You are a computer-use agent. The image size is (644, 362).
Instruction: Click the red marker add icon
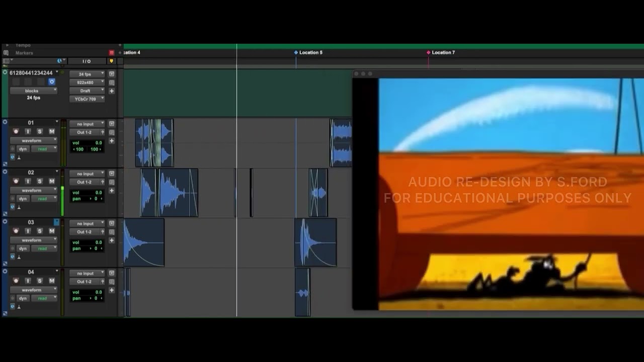(112, 52)
